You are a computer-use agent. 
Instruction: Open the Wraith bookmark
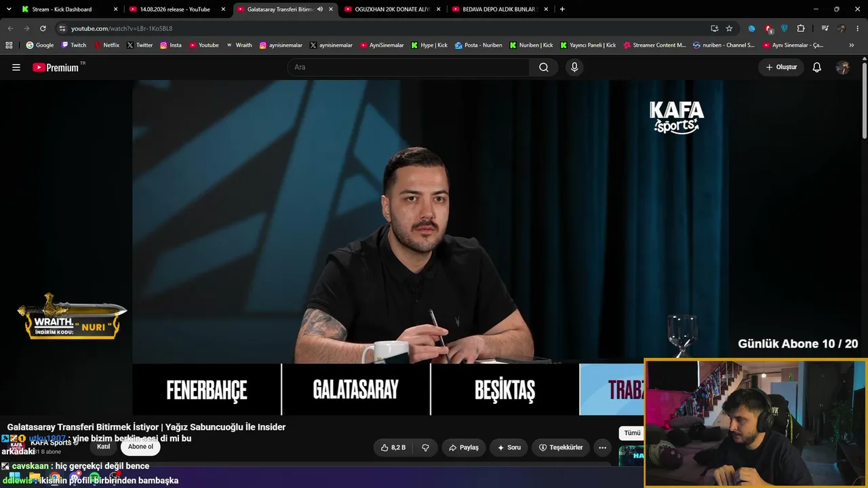(239, 45)
